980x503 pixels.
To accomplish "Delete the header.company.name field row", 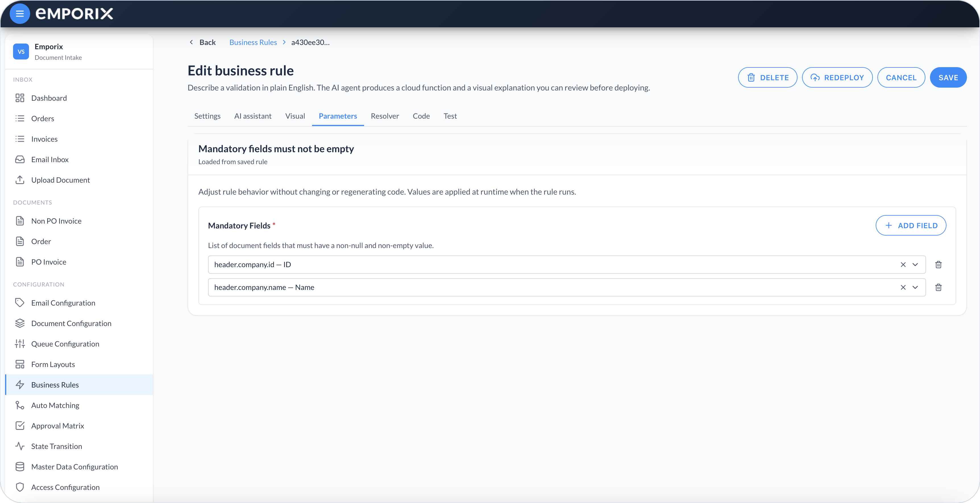I will (938, 287).
